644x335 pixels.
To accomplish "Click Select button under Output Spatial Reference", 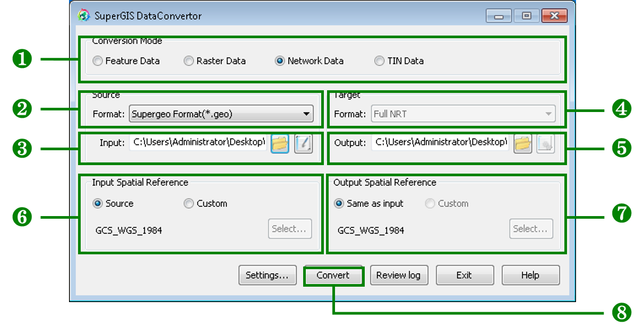I will pos(531,229).
